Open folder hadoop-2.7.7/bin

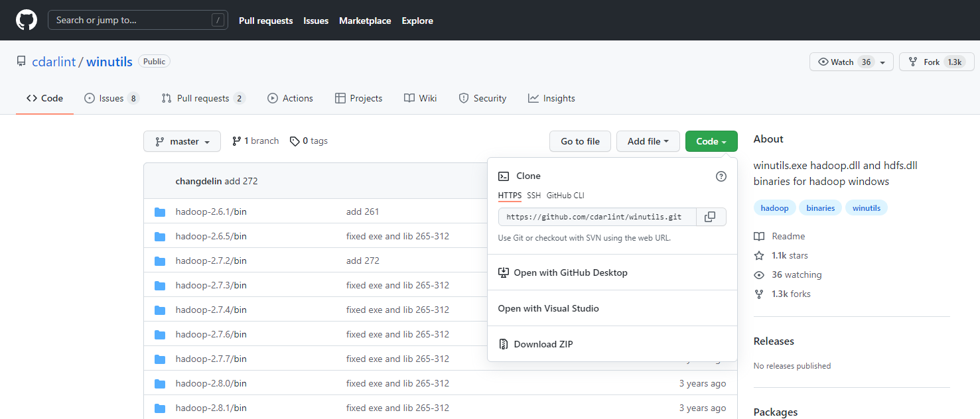pyautogui.click(x=211, y=359)
